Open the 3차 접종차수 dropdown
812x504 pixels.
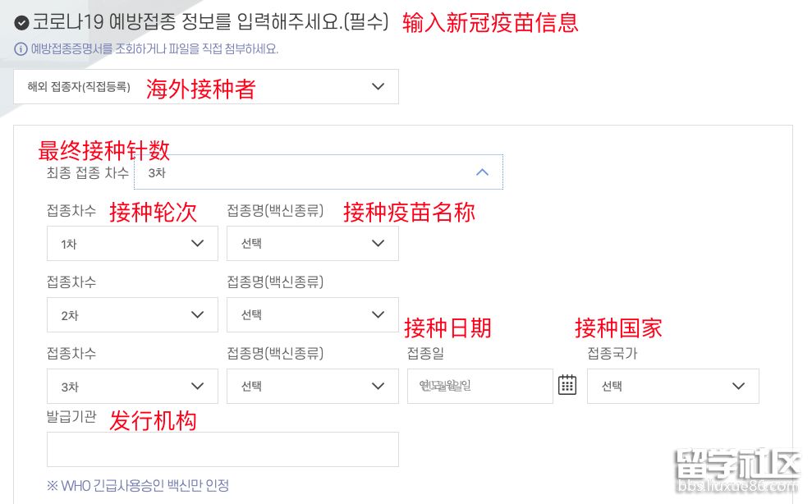[132, 386]
